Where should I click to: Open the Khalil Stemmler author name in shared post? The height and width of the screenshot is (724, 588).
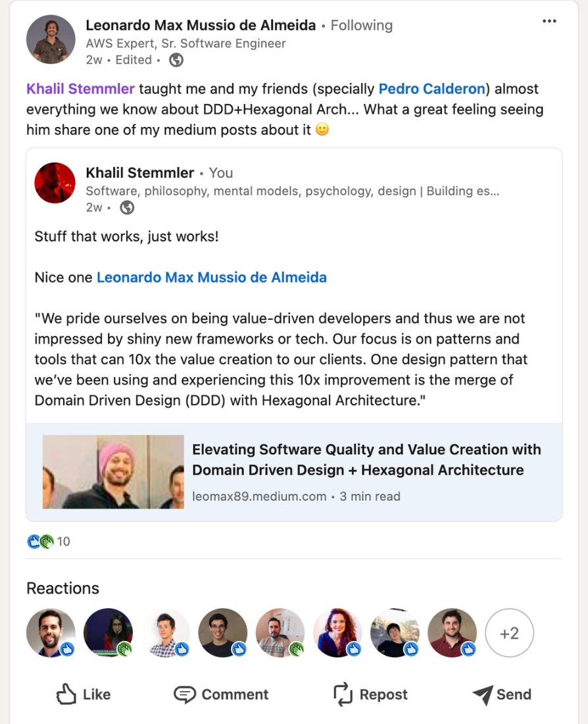click(140, 172)
